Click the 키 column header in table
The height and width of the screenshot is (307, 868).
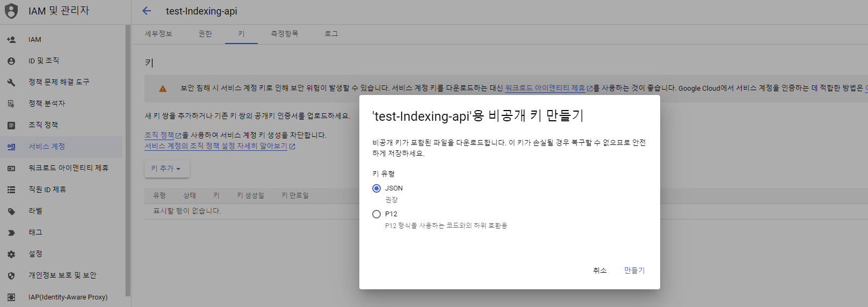tap(216, 196)
